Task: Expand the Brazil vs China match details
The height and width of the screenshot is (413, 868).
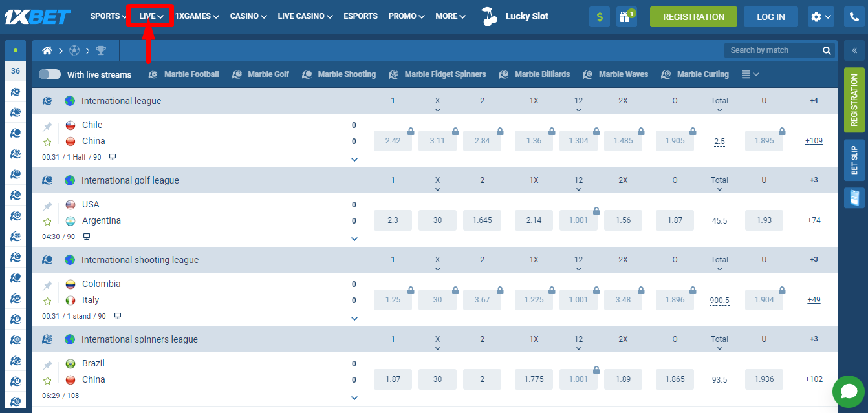Action: 354,398
